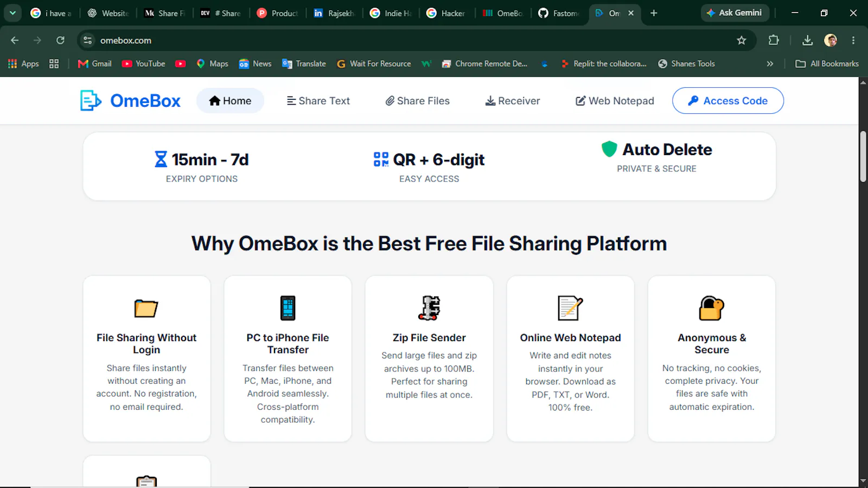Click the folder icon for File Sharing Without Login
The image size is (868, 488).
(x=146, y=308)
